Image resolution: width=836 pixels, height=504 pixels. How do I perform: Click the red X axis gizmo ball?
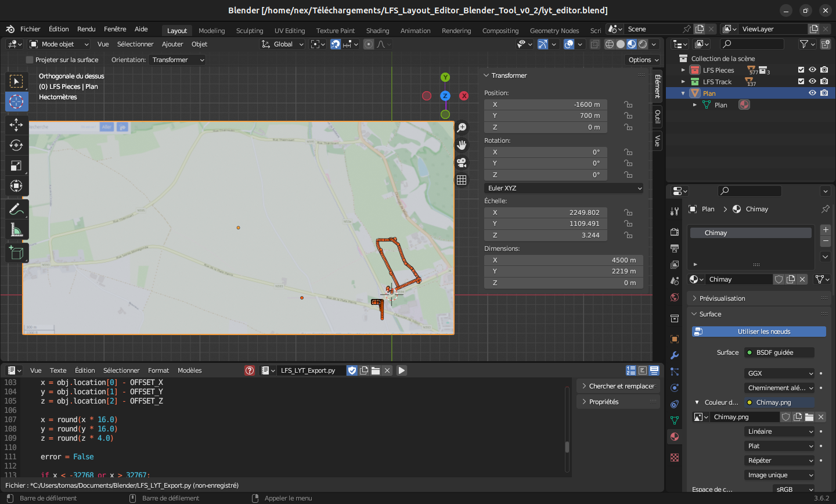click(464, 96)
